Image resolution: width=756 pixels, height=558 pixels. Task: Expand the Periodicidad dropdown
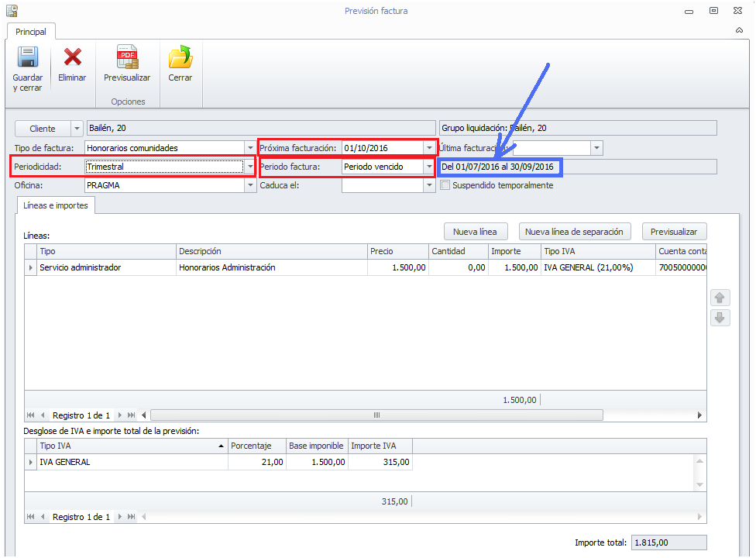250,167
